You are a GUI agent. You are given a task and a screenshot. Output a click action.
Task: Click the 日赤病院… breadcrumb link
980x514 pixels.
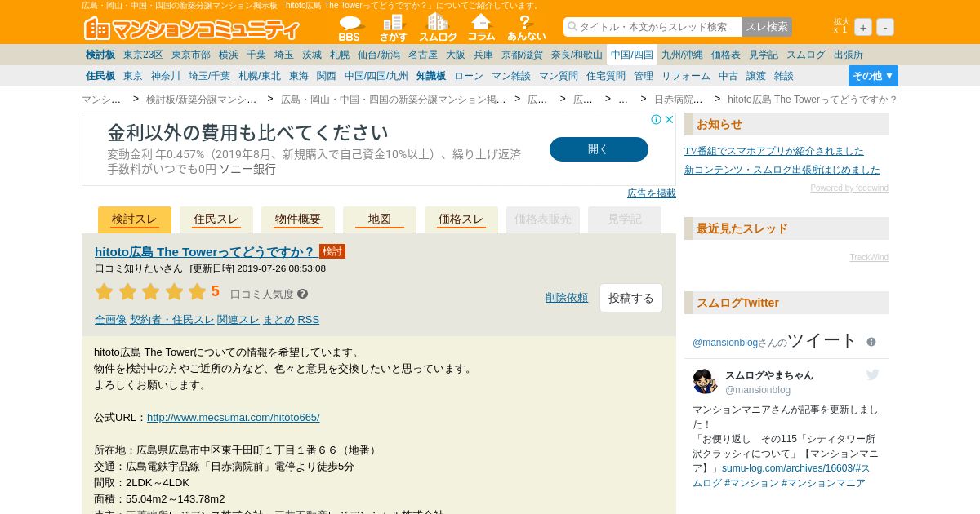click(x=678, y=100)
